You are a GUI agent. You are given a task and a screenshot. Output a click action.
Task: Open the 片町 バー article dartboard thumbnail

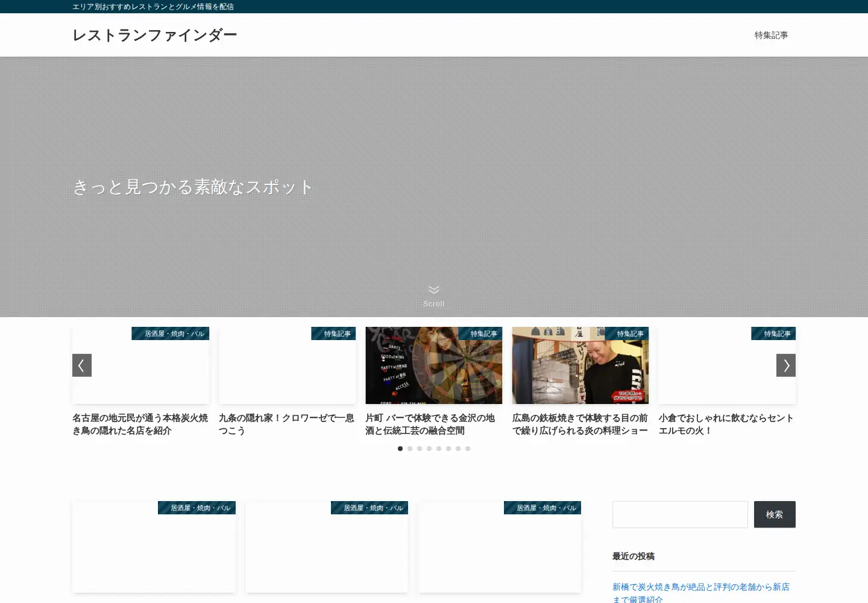(x=434, y=365)
